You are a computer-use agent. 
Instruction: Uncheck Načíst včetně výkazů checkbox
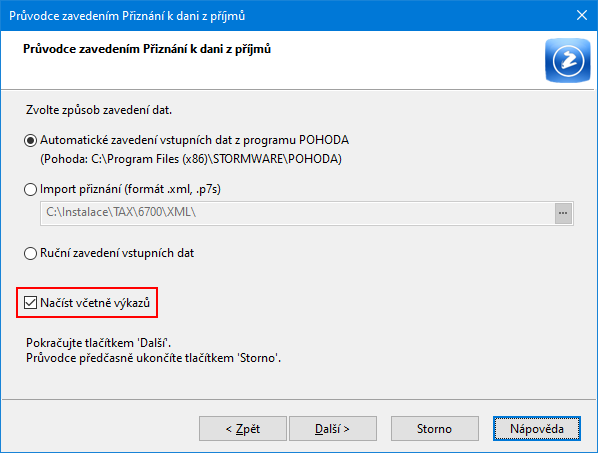pyautogui.click(x=30, y=303)
